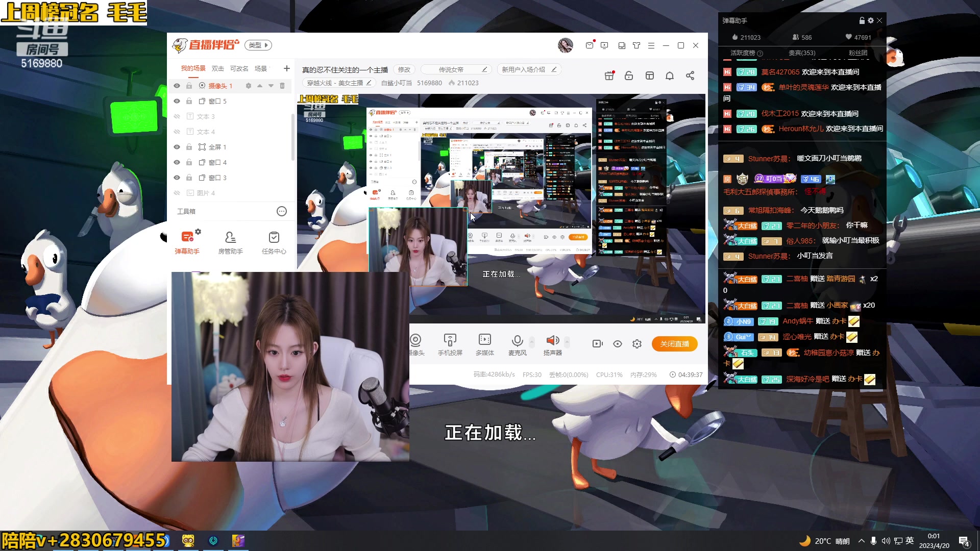Show the hidden 文本 3 source
This screenshot has width=980, height=551.
pyautogui.click(x=177, y=116)
